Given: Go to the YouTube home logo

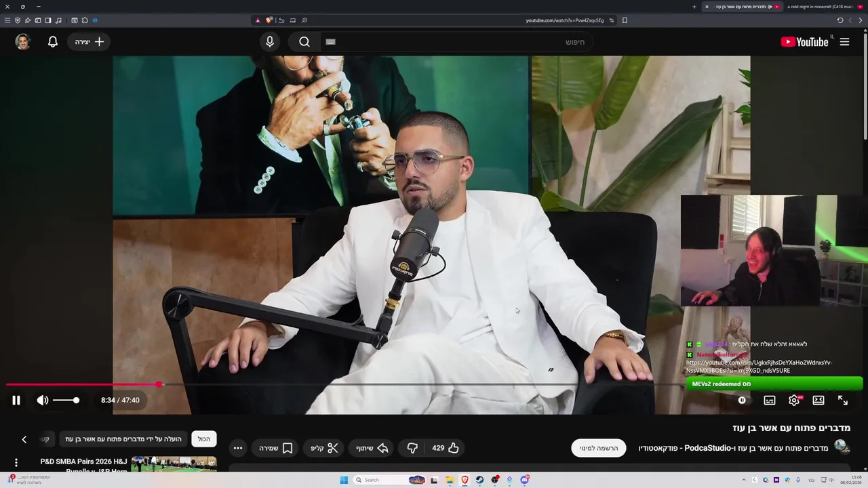Looking at the screenshot, I should click(x=804, y=42).
